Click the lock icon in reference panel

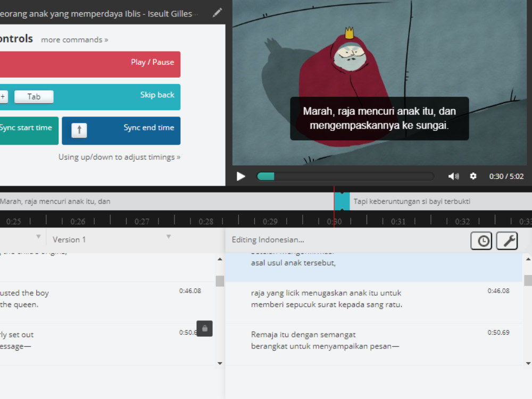[205, 328]
